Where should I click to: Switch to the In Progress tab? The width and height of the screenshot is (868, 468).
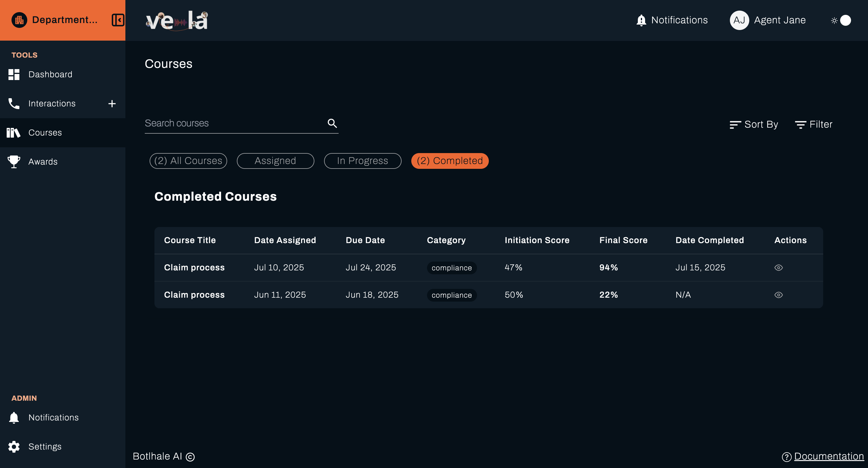point(363,161)
